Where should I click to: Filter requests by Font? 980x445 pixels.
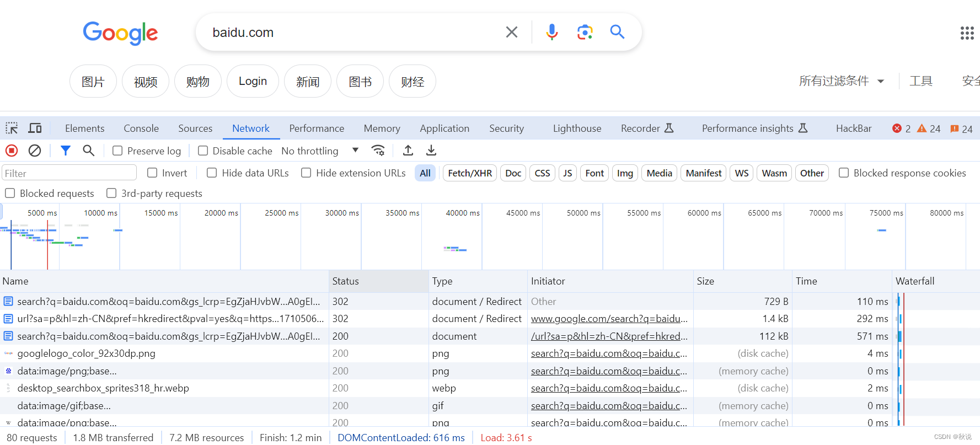[595, 173]
